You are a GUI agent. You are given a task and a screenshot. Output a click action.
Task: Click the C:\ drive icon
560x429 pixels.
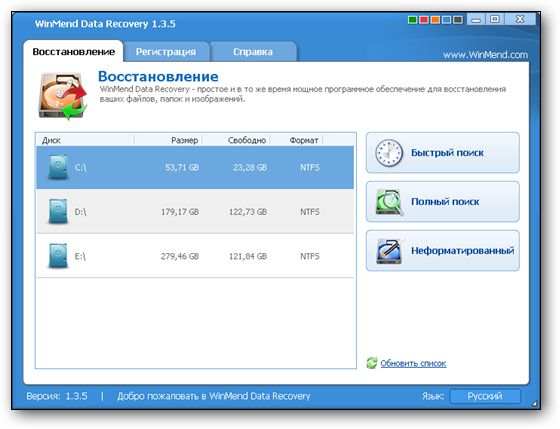pos(58,167)
